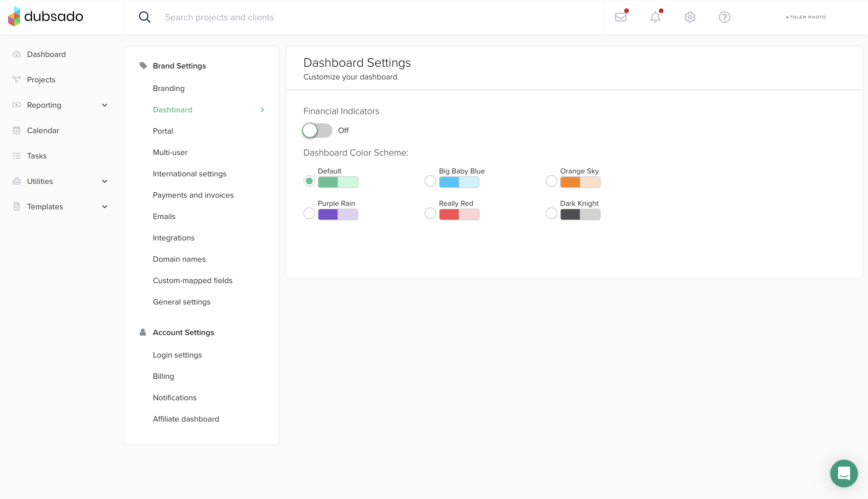This screenshot has width=868, height=499.
Task: Click the Calendar sidebar icon
Action: tap(16, 131)
